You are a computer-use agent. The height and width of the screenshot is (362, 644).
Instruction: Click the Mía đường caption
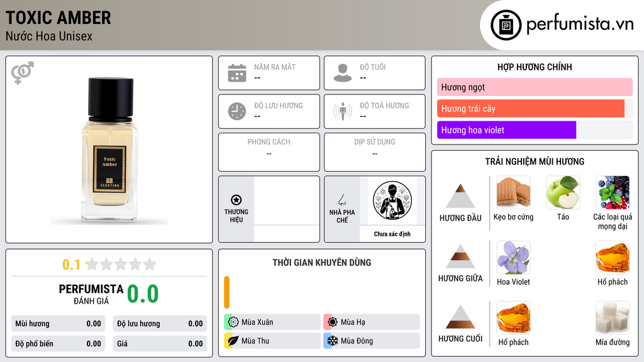click(x=613, y=343)
